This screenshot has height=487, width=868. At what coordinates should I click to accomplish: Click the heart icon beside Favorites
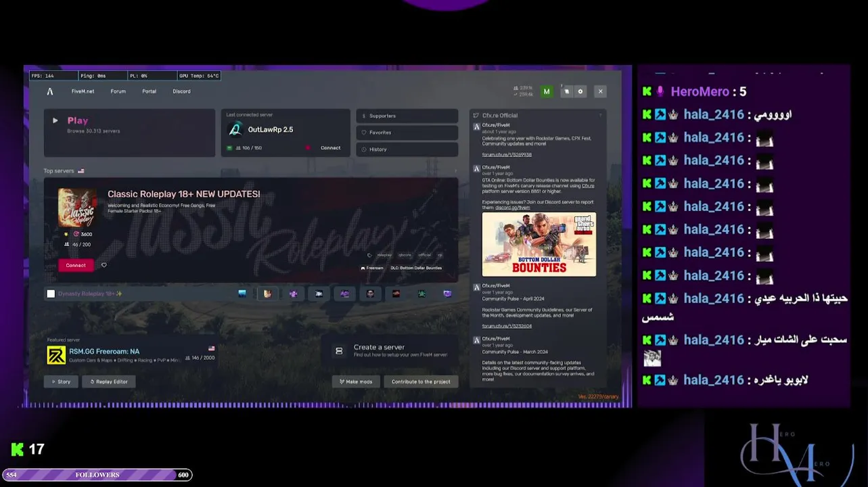(x=364, y=133)
